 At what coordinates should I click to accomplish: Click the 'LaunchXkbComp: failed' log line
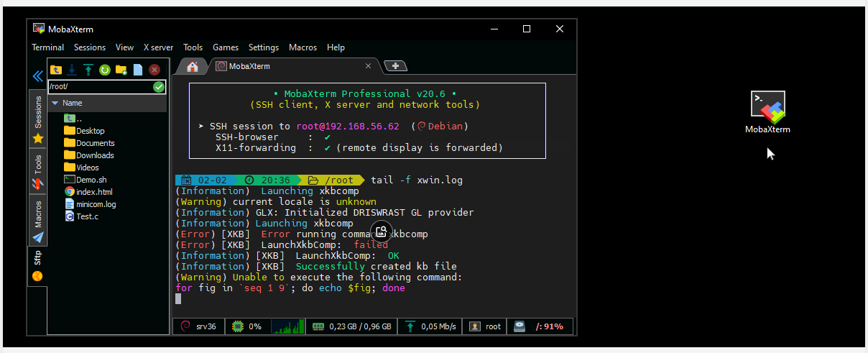click(282, 244)
